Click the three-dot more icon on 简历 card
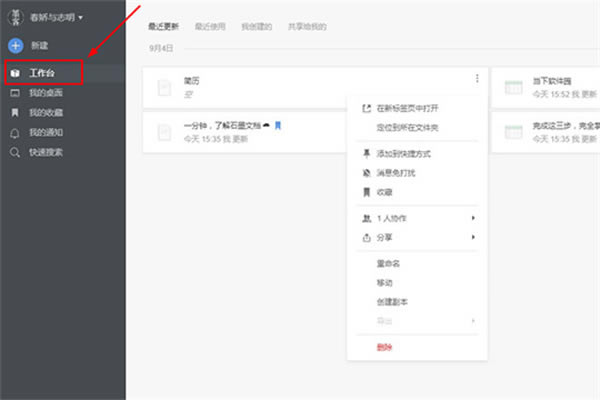The image size is (600, 400). [x=477, y=79]
